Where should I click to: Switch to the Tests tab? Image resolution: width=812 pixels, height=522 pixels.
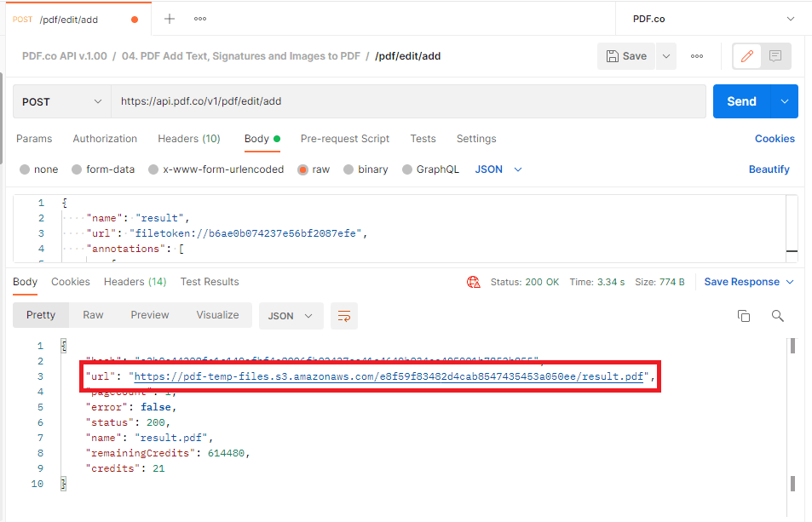423,138
